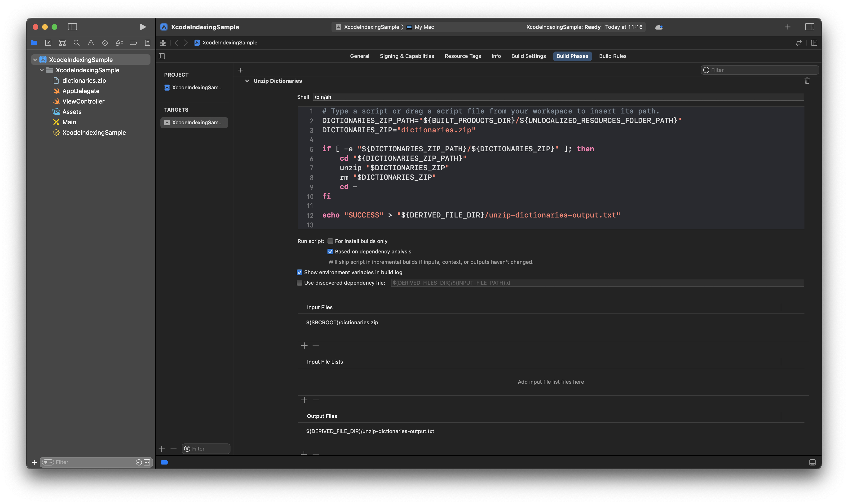The height and width of the screenshot is (504, 848).
Task: Collapse the XcodeIndexingSample group folder
Action: coord(42,70)
